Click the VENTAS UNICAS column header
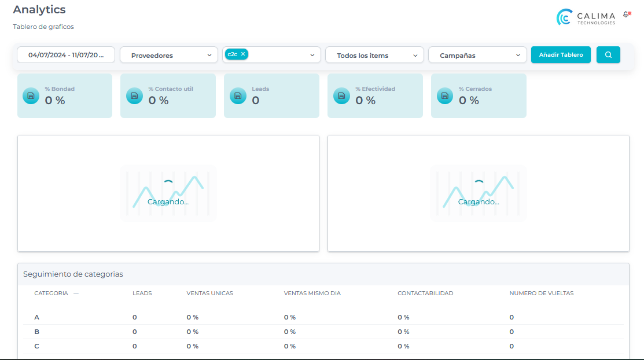Image resolution: width=644 pixels, height=360 pixels. 209,293
